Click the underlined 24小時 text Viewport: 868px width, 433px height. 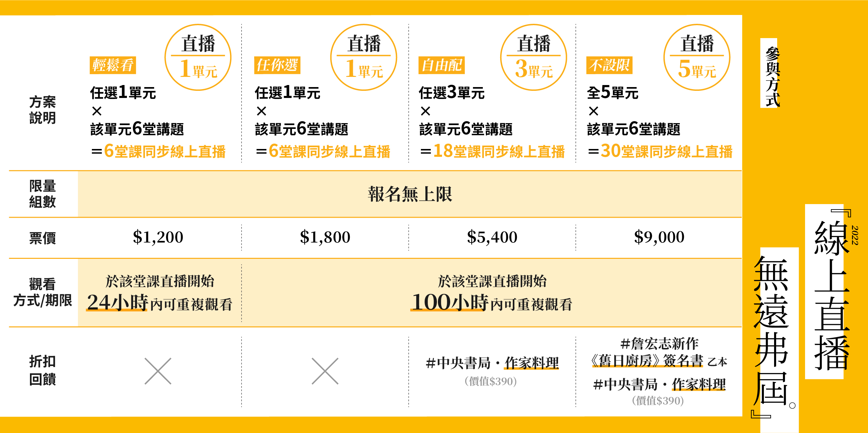click(x=117, y=302)
